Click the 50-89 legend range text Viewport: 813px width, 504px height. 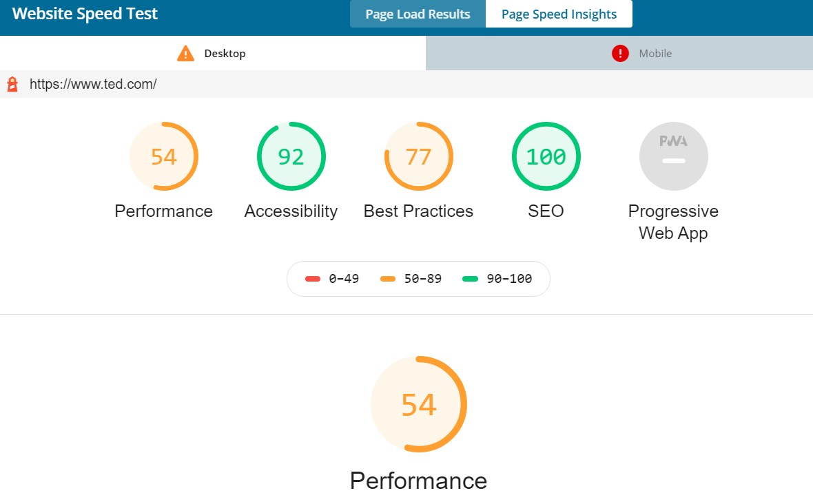pyautogui.click(x=422, y=279)
